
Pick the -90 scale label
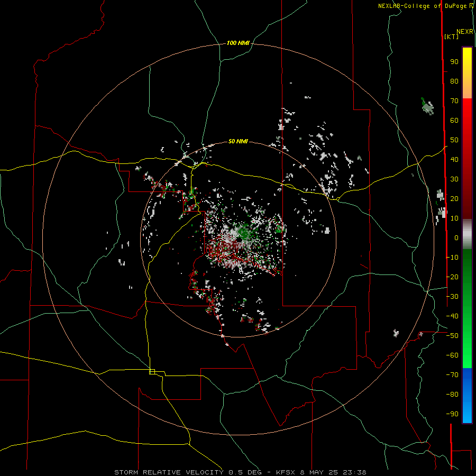coord(452,414)
